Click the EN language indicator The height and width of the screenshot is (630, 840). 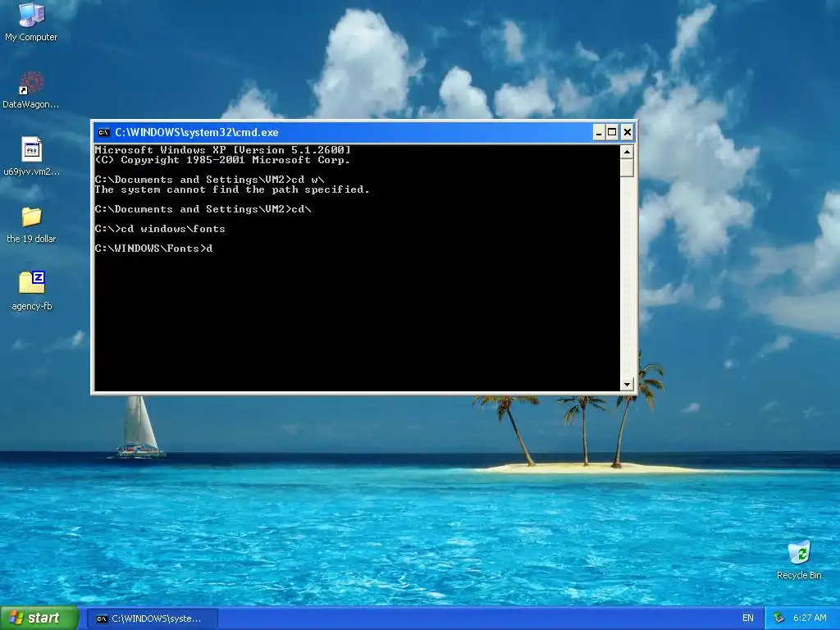(x=748, y=618)
